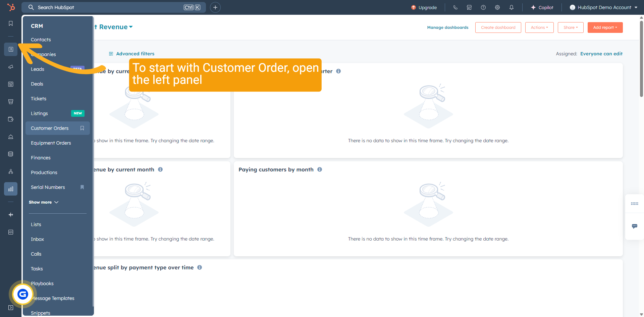
Task: Open the Content sidebar icon
Action: 11,84
